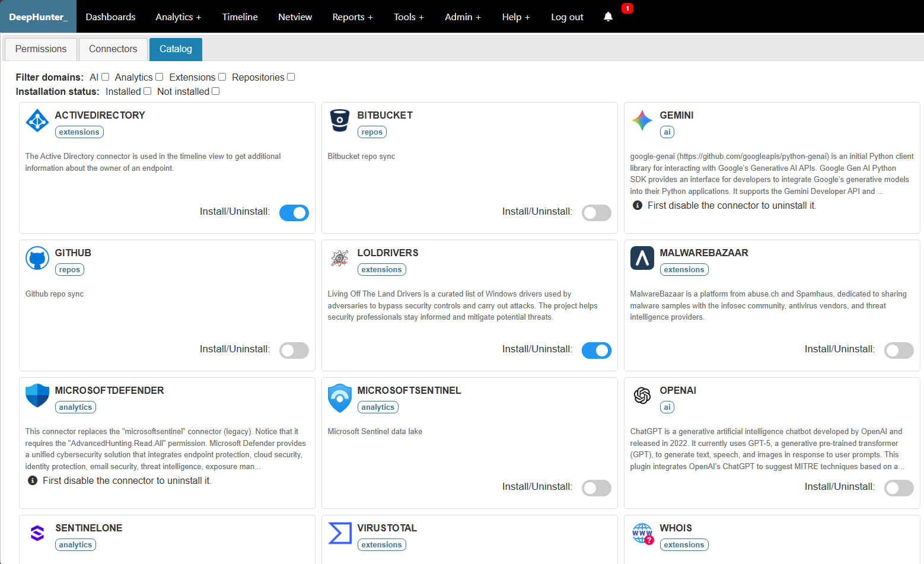The height and width of the screenshot is (564, 924).
Task: Click the Log out link
Action: pyautogui.click(x=568, y=17)
